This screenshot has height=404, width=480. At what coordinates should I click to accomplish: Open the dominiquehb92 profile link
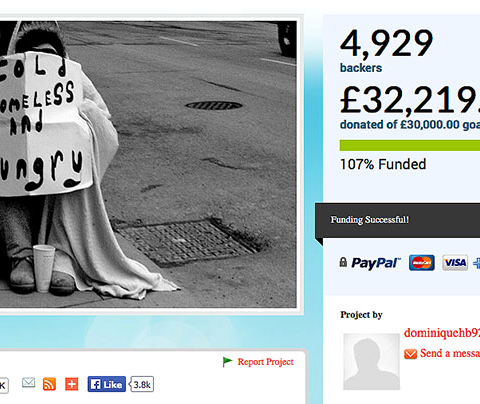442,333
